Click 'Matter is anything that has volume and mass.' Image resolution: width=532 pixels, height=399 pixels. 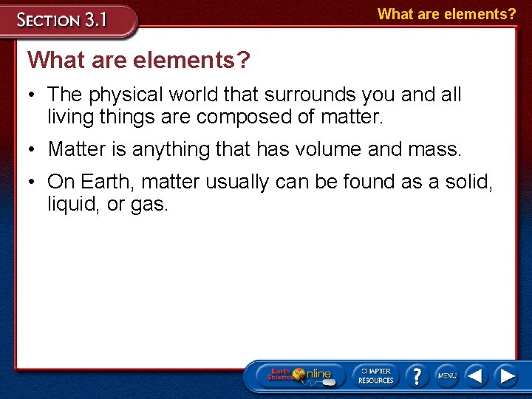[x=254, y=149]
